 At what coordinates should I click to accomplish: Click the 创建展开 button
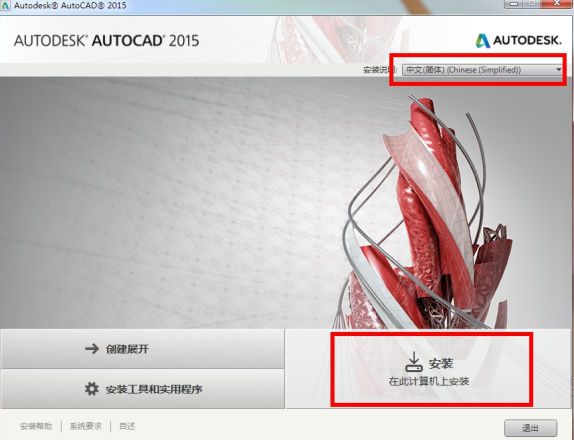pos(142,348)
